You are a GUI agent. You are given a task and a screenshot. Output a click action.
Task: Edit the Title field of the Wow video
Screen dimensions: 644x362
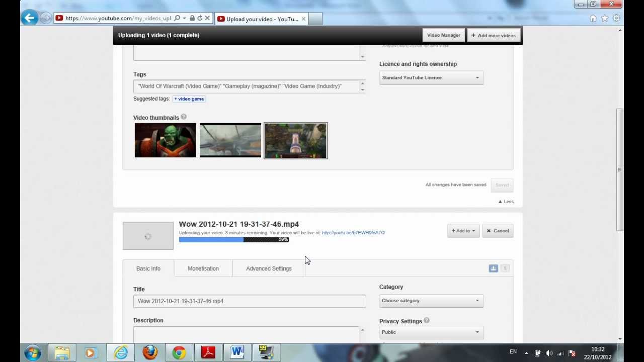(x=250, y=301)
